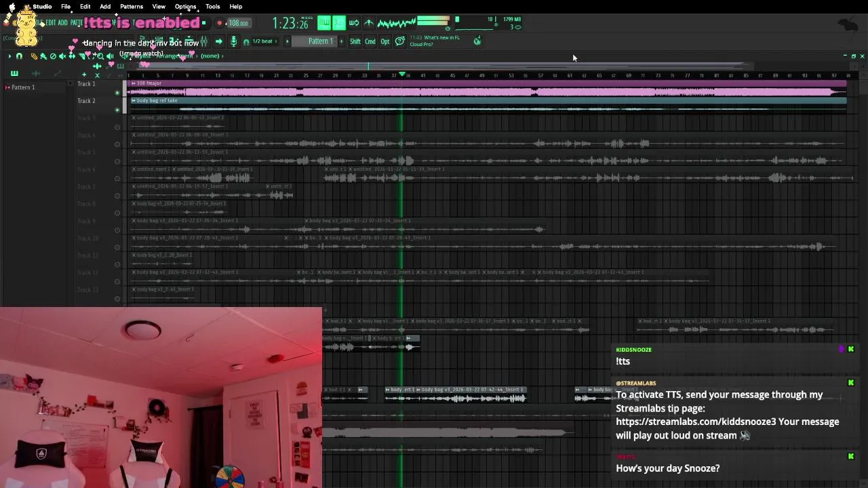Image resolution: width=868 pixels, height=488 pixels.
Task: Click the record button beside tempo
Action: click(220, 23)
